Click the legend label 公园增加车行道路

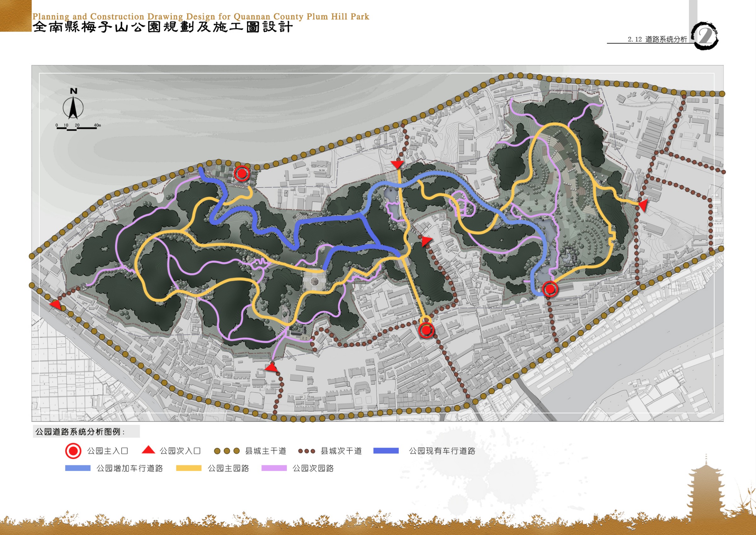coord(130,468)
